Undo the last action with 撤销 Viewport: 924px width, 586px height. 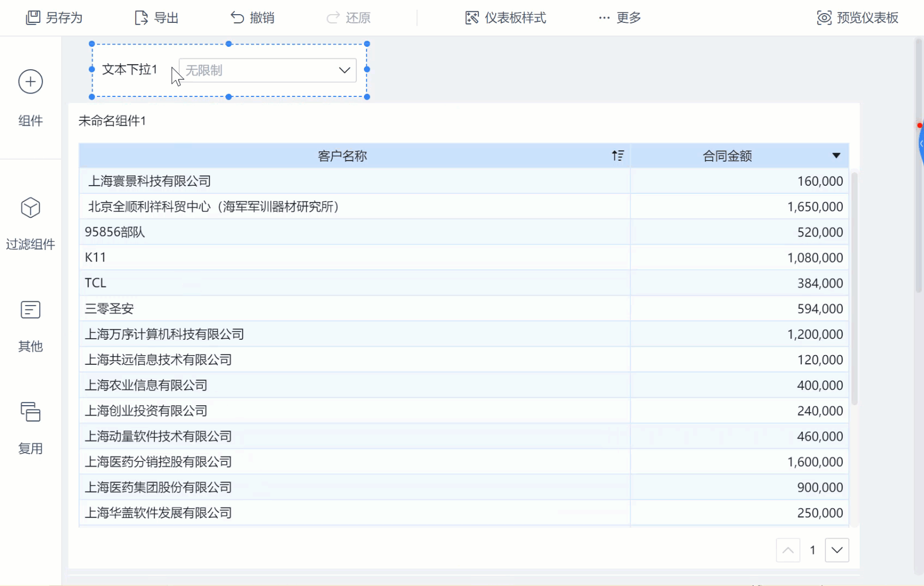tap(252, 17)
